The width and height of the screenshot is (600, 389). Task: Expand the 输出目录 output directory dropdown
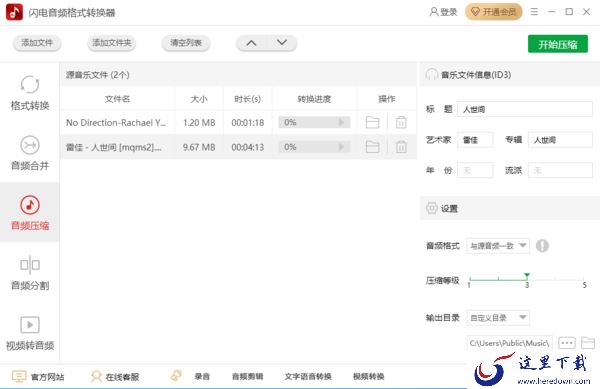point(498,317)
